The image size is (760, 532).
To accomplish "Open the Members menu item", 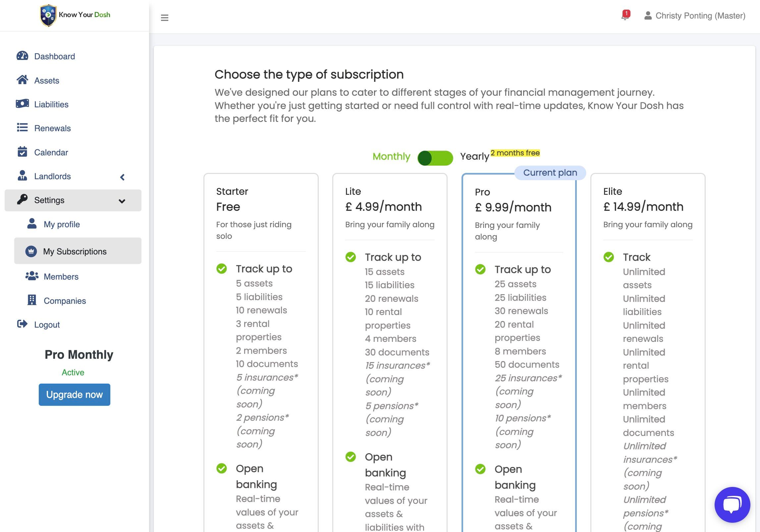I will (x=61, y=277).
